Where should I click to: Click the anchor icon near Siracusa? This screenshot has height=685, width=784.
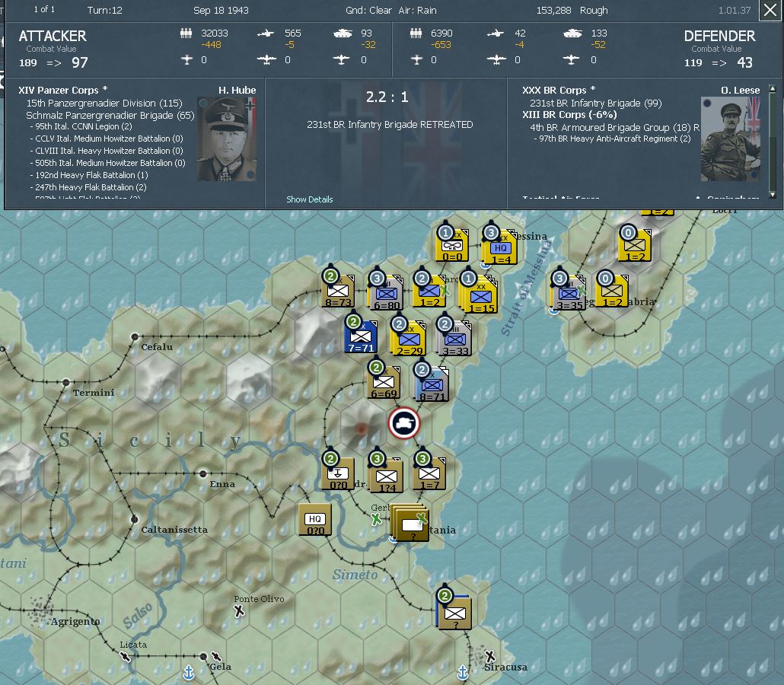tap(462, 671)
